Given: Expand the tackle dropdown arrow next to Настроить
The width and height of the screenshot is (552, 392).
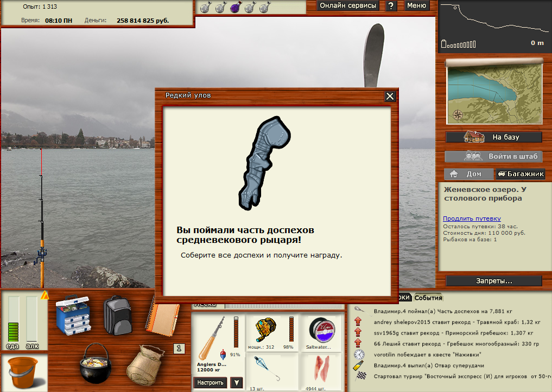Looking at the screenshot, I should click(237, 382).
